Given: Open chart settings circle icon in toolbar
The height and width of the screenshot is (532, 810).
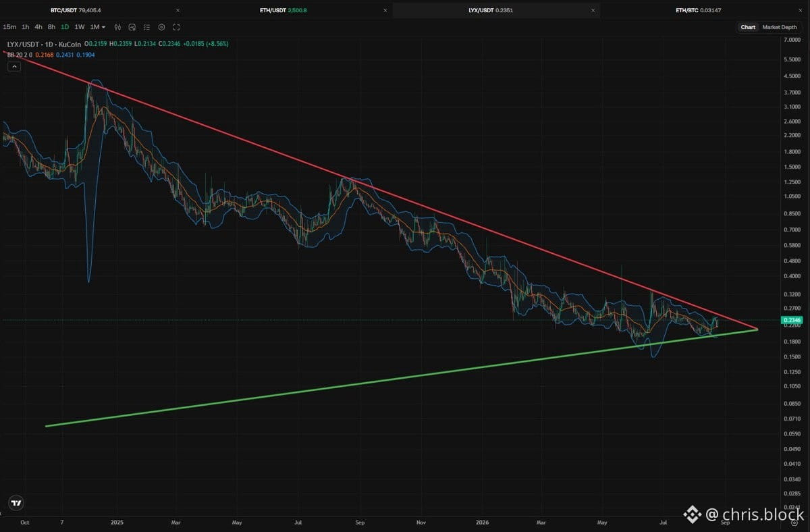Looking at the screenshot, I should [x=161, y=27].
